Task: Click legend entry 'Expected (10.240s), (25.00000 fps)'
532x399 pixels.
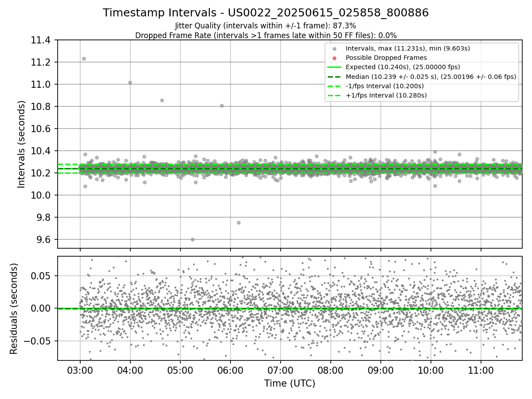Action: click(403, 67)
